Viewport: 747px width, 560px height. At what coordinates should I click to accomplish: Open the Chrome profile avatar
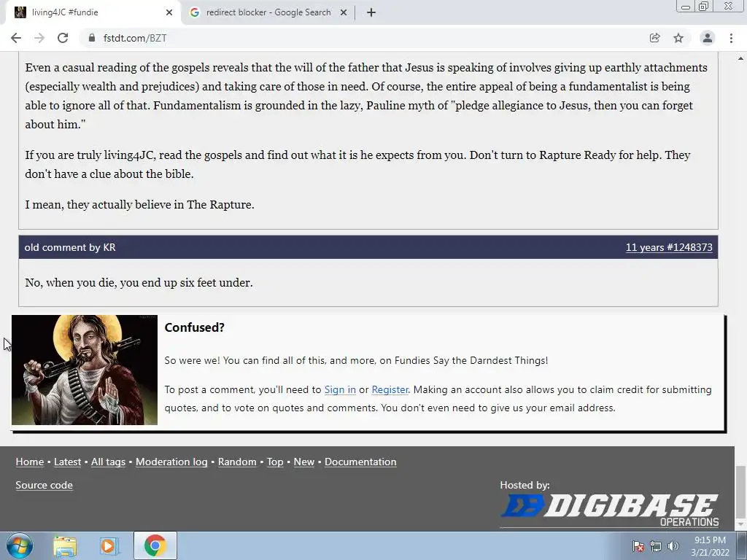click(708, 38)
